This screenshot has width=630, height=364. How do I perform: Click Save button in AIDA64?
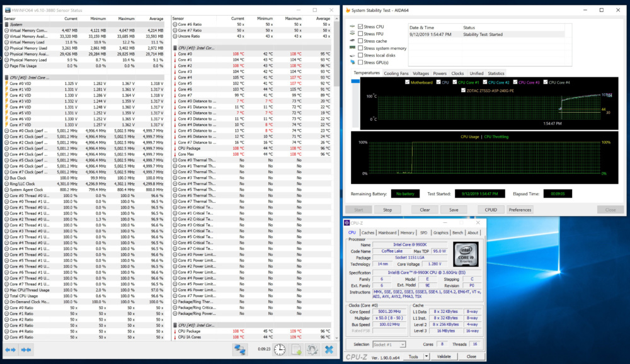pos(454,210)
